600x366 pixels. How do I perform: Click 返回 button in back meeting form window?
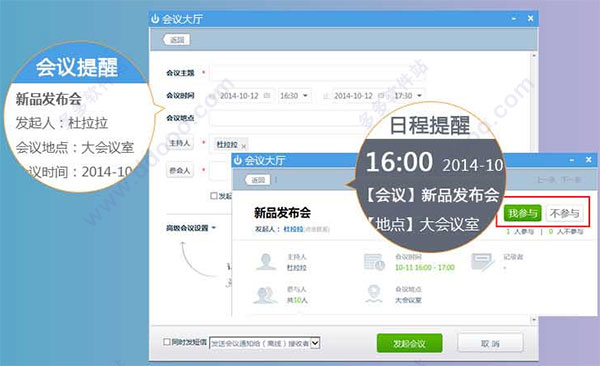176,39
